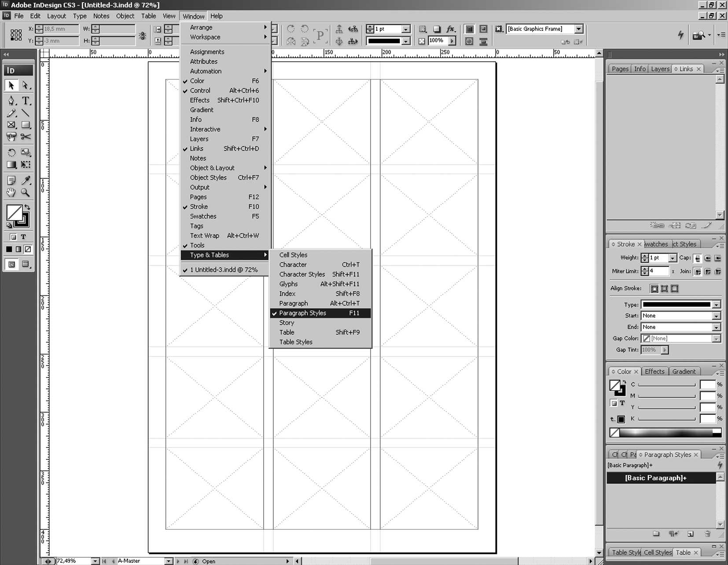This screenshot has width=728, height=565.
Task: Click the color spectrum ramp bar
Action: click(x=665, y=432)
